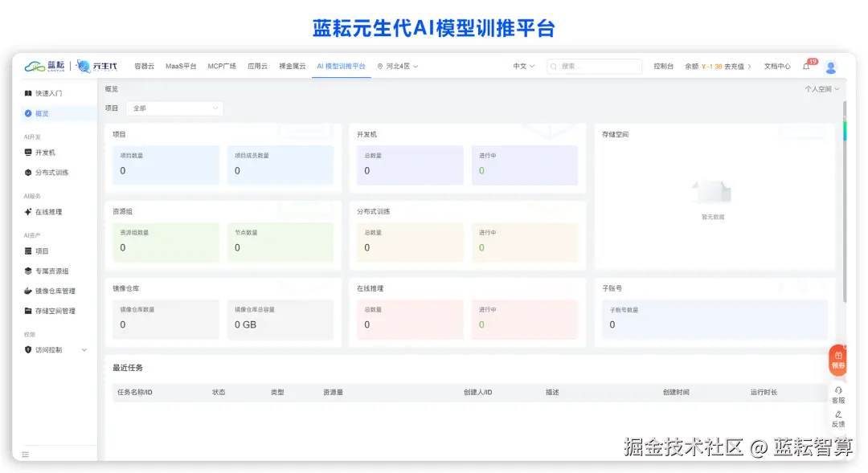Click the 蓝耘 logo
Screen dimensions: 868x473
pyautogui.click(x=45, y=67)
